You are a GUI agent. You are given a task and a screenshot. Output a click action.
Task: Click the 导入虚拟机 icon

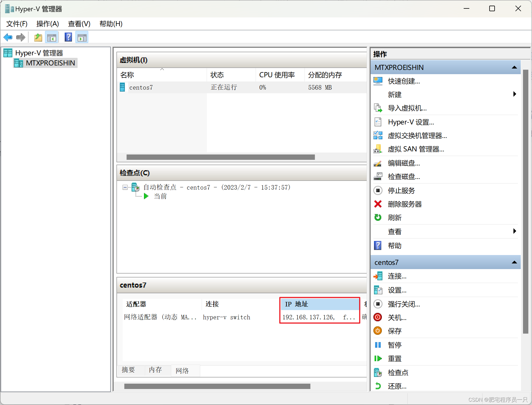[x=378, y=108]
